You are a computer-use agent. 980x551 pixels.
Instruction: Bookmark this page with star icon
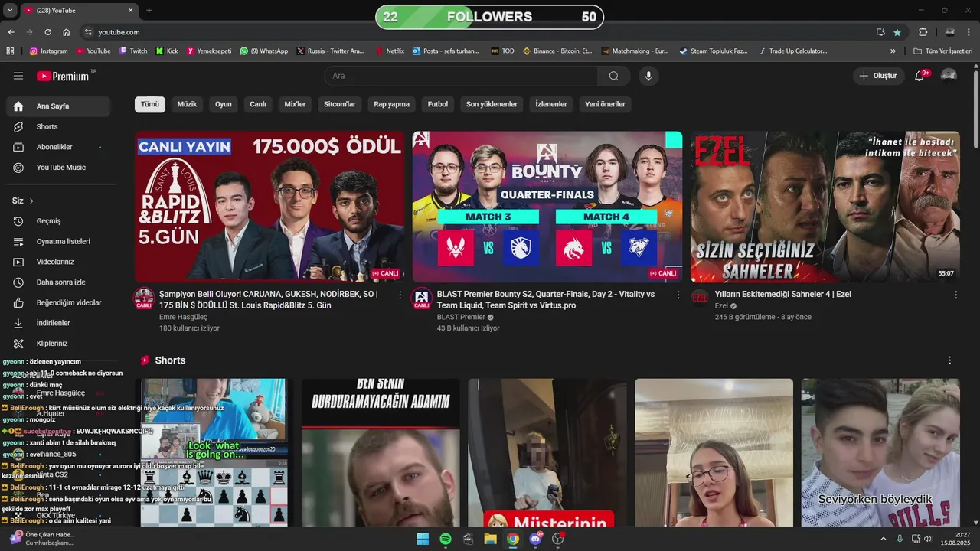coord(897,32)
